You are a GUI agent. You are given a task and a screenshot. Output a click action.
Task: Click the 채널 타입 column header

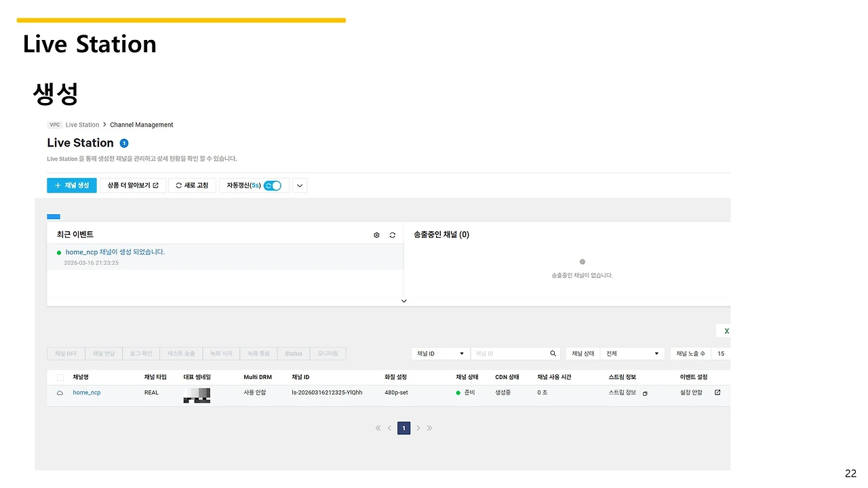tap(155, 377)
